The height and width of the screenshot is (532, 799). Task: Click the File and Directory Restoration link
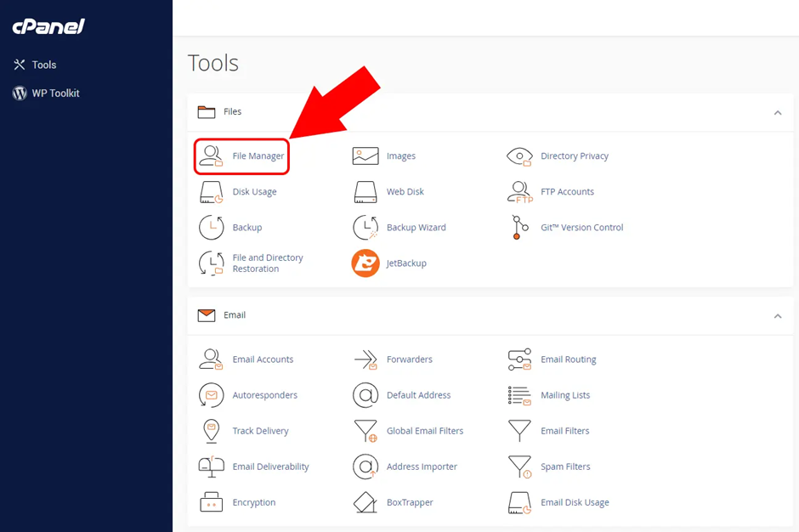point(268,263)
